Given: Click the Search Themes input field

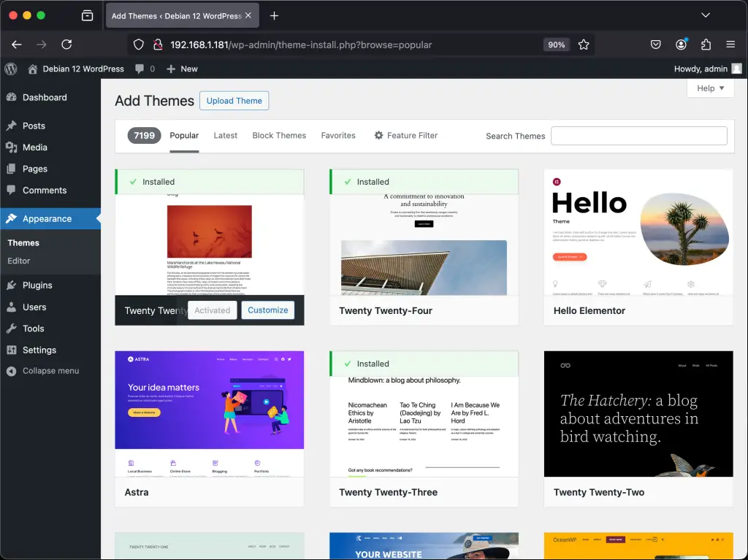Looking at the screenshot, I should point(638,136).
